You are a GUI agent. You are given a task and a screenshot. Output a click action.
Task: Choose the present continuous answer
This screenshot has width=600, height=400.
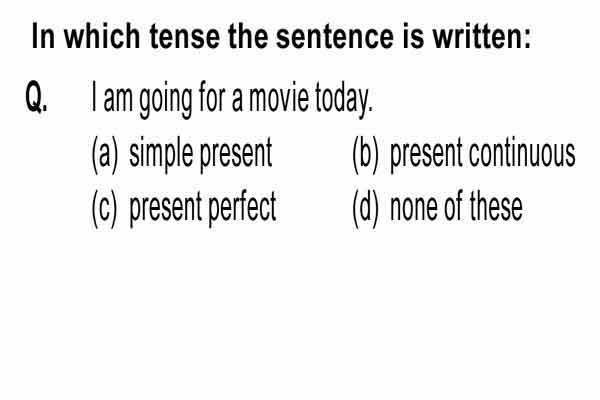483,155
